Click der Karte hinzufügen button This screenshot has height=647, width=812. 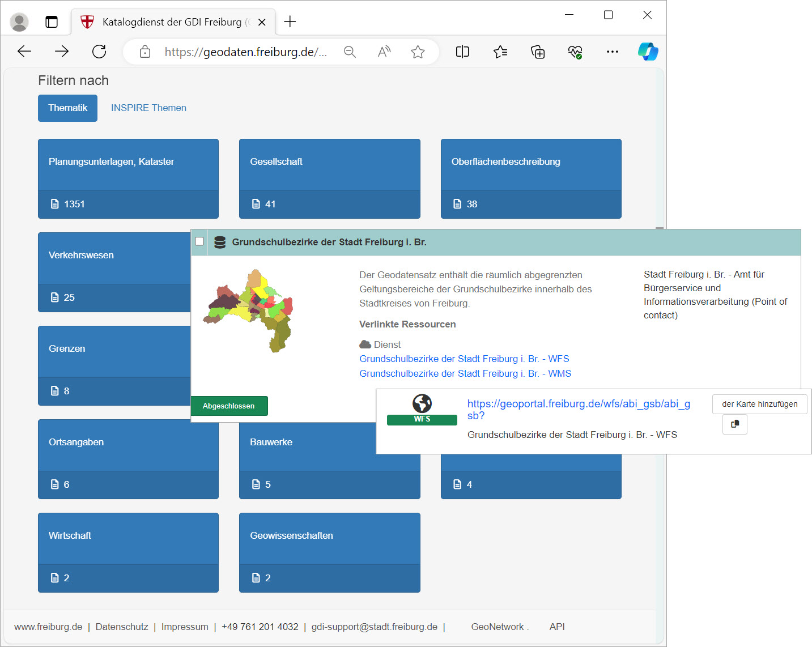point(759,404)
